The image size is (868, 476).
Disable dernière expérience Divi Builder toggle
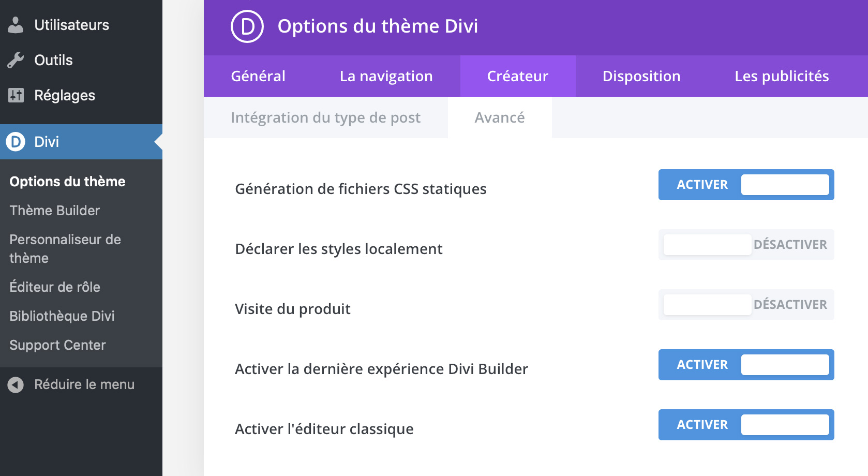[x=746, y=365]
